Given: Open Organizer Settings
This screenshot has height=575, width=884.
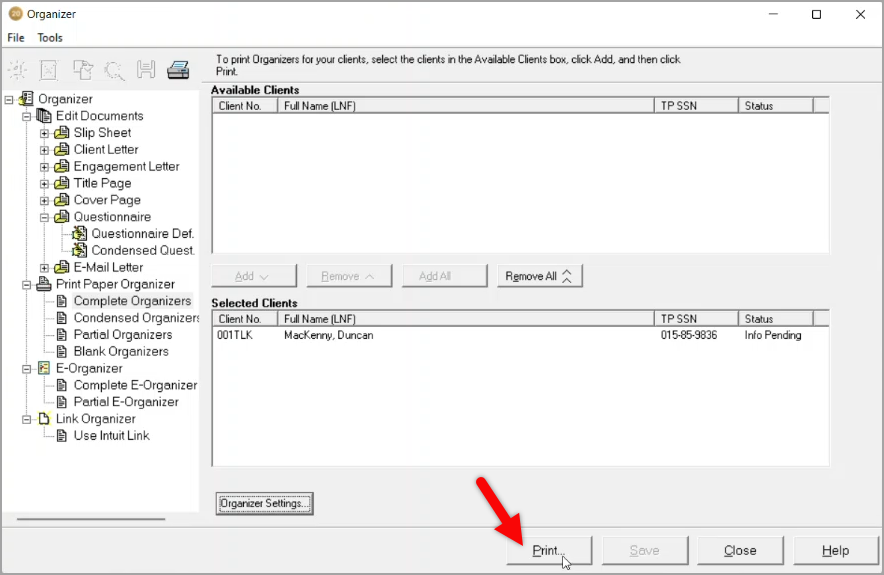Looking at the screenshot, I should tap(265, 503).
